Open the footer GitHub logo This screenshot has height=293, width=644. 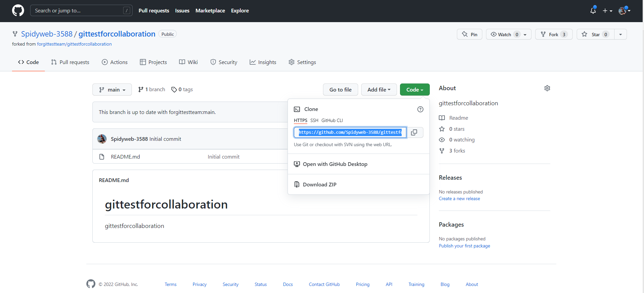[91, 284]
